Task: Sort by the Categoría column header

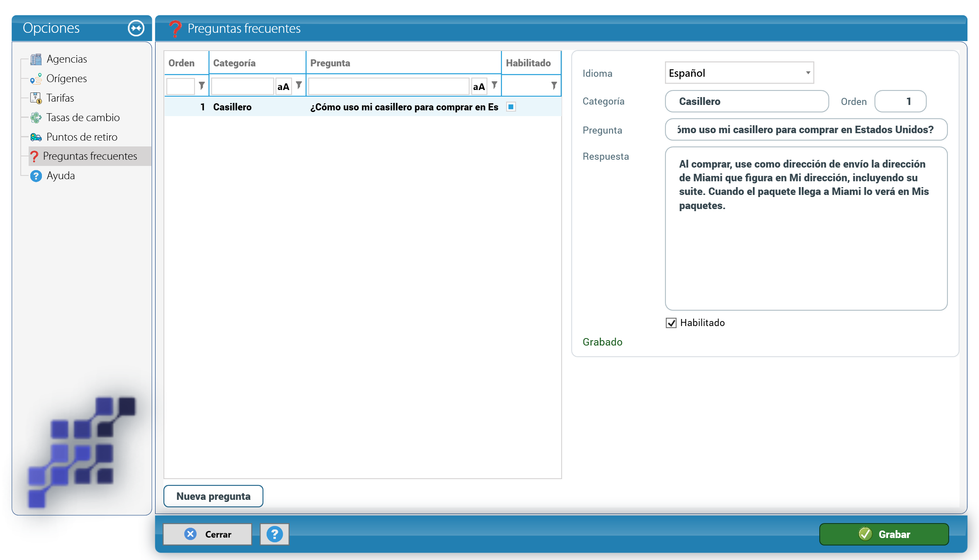Action: (257, 63)
